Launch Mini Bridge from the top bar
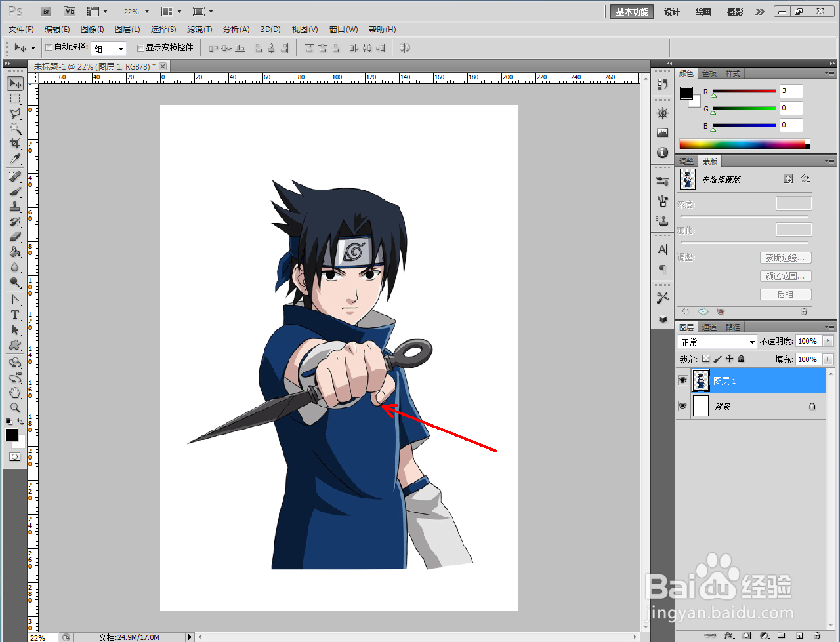Viewport: 840px width, 642px height. tap(70, 12)
